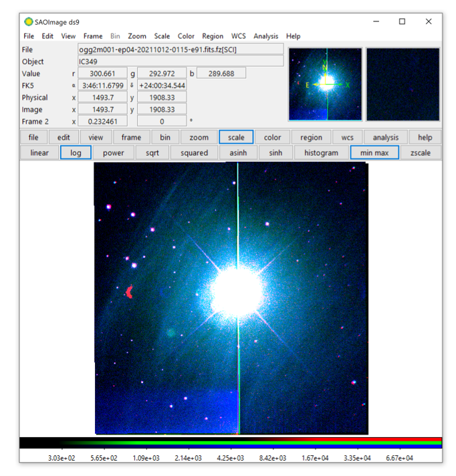The image size is (456, 476).
Task: Click the blue value field 289.688
Action: click(221, 73)
